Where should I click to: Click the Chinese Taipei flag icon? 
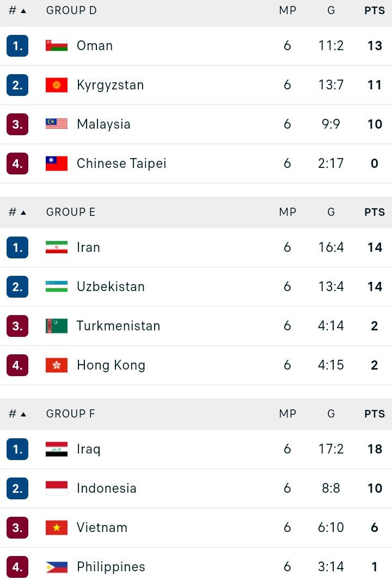pyautogui.click(x=57, y=164)
